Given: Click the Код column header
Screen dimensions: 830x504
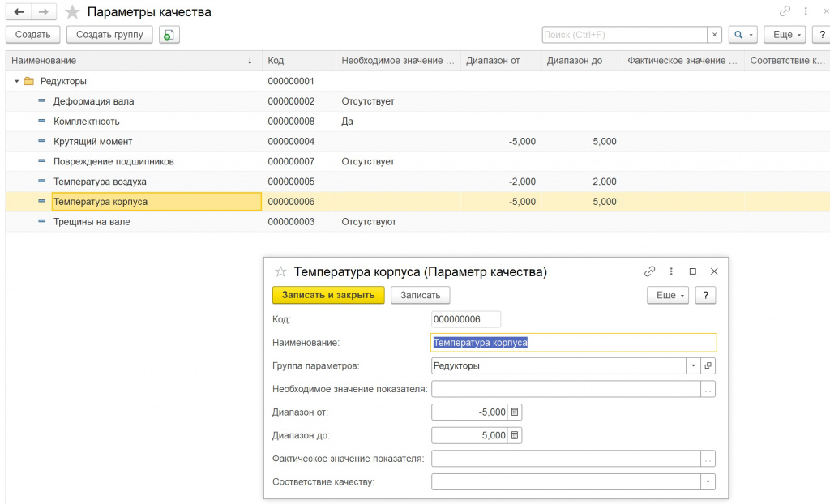Looking at the screenshot, I should [x=299, y=61].
